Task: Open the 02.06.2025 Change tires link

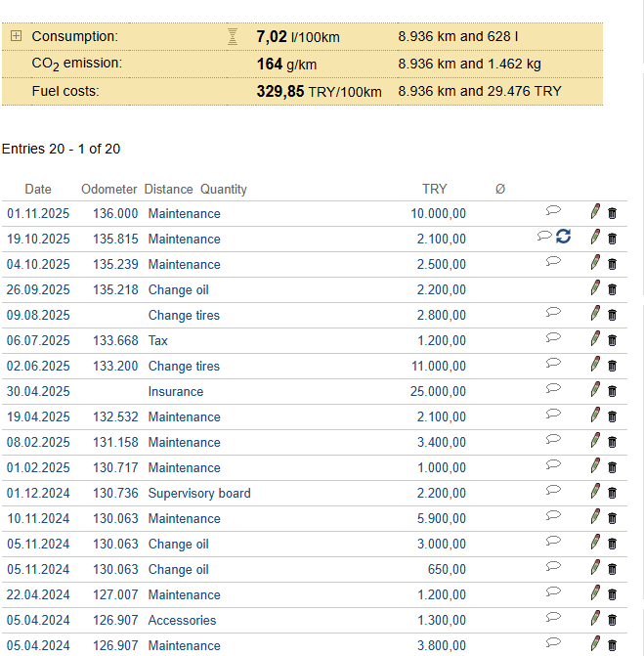Action: tap(184, 366)
